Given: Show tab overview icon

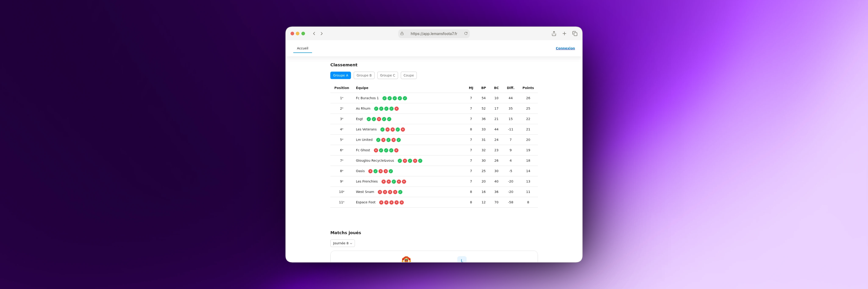Looking at the screenshot, I should click(x=574, y=34).
